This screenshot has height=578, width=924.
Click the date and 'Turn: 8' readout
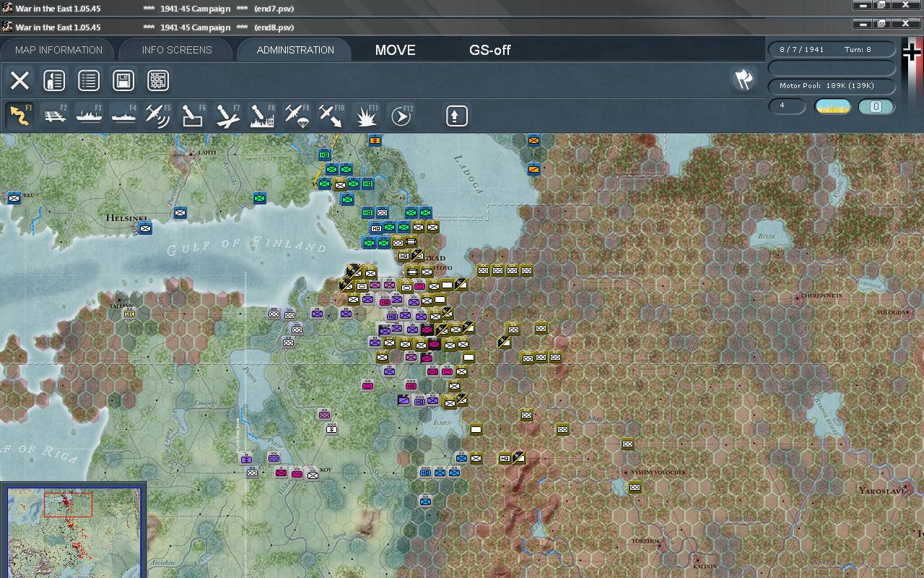point(832,50)
